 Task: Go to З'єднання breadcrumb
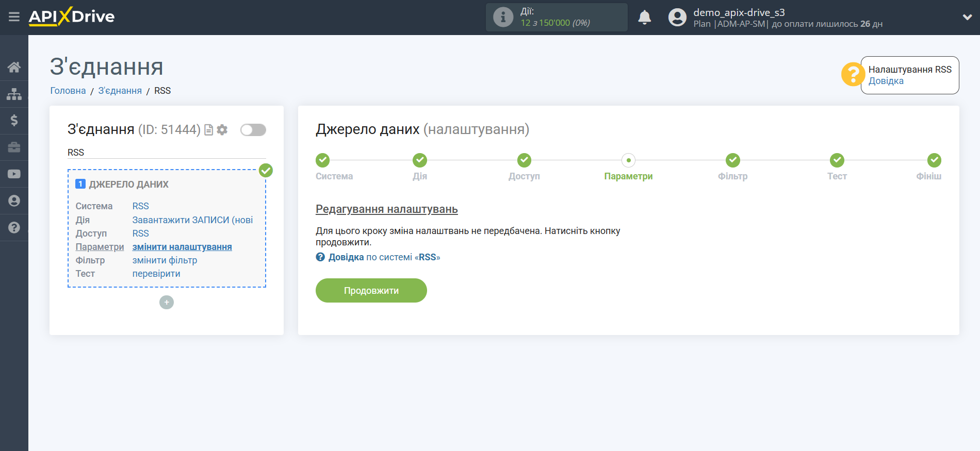120,91
